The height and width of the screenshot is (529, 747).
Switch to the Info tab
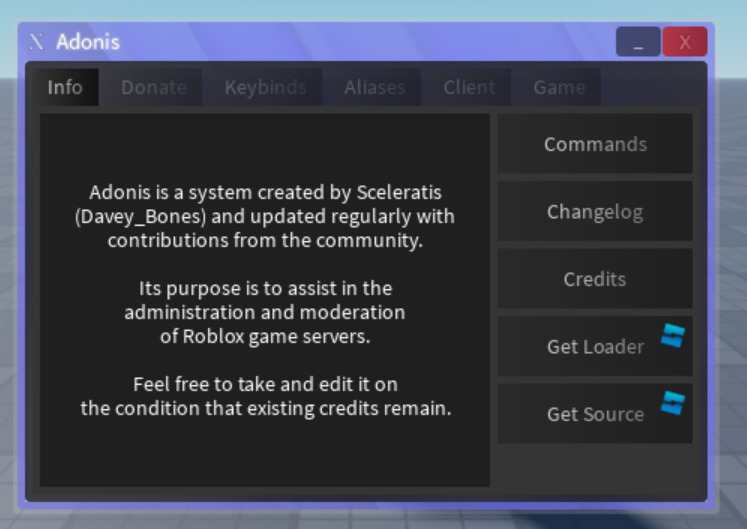click(65, 87)
